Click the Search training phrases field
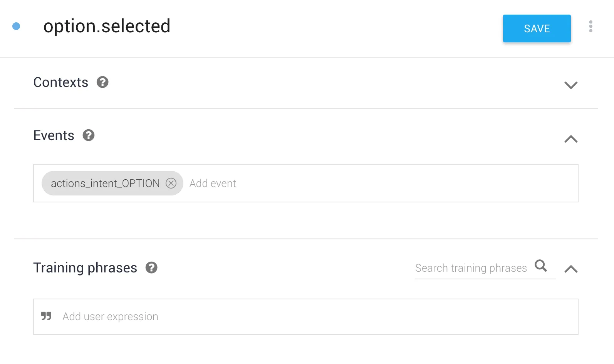The width and height of the screenshot is (614, 364). coord(471,268)
